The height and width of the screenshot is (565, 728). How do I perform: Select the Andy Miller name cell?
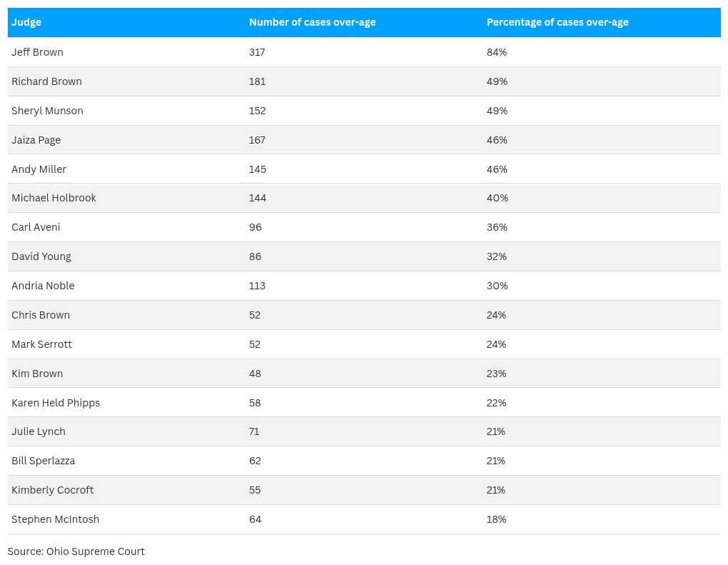(x=39, y=169)
